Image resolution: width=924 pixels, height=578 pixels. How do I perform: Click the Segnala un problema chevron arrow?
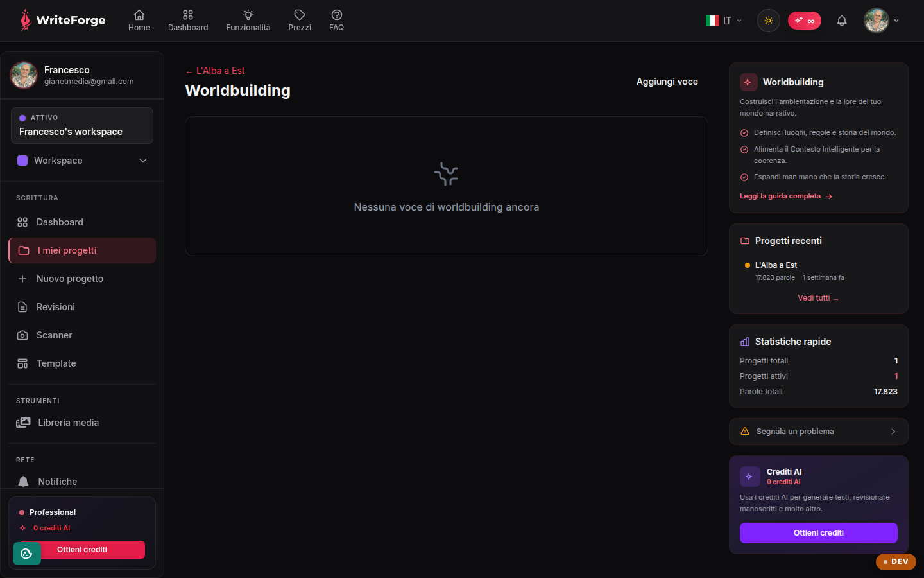[893, 432]
